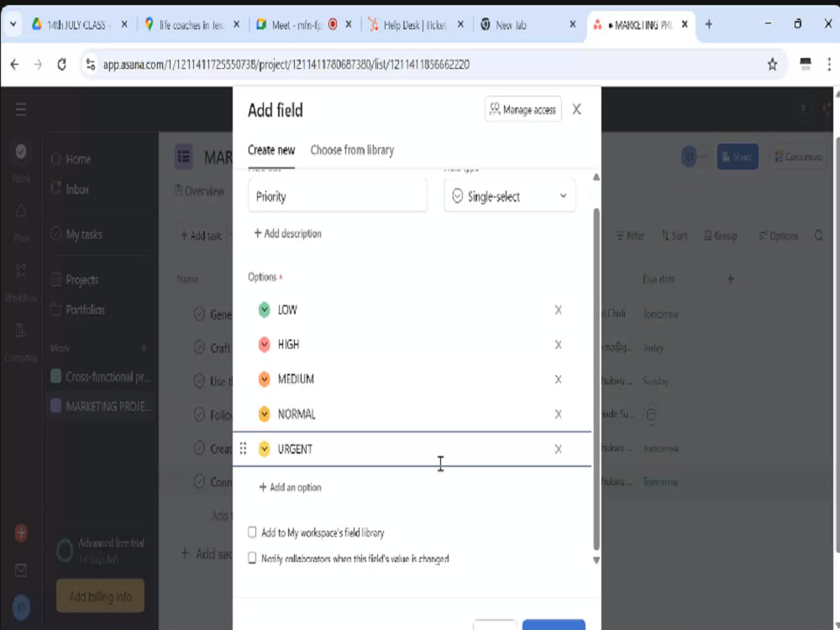Open color picker for LOW option
Image resolution: width=840 pixels, height=630 pixels.
264,310
